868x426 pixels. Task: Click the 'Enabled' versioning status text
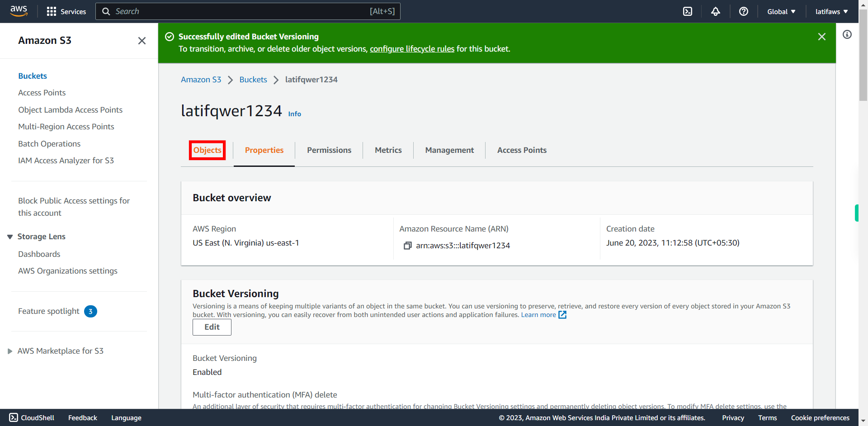207,372
